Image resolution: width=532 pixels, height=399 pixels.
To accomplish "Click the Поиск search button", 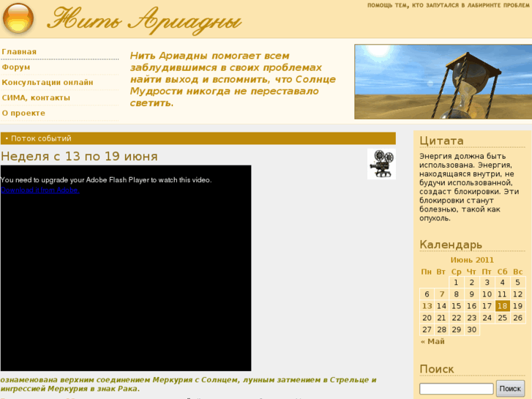I will [x=510, y=389].
